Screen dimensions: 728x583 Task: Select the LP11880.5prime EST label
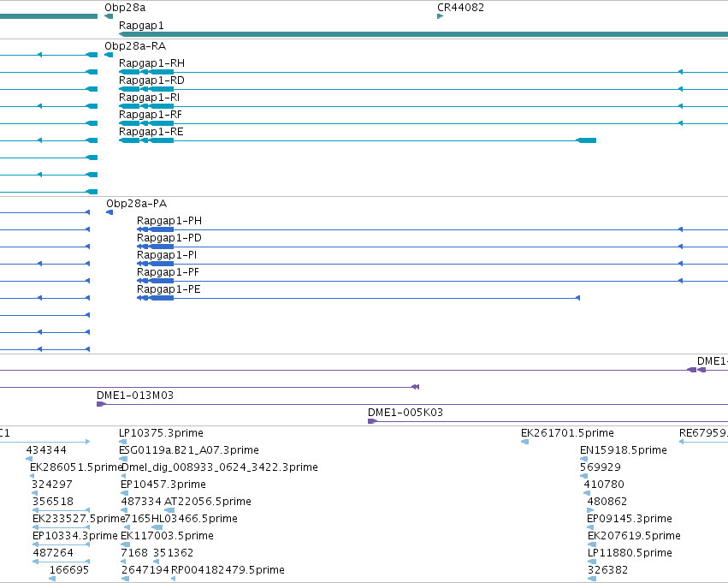click(630, 553)
